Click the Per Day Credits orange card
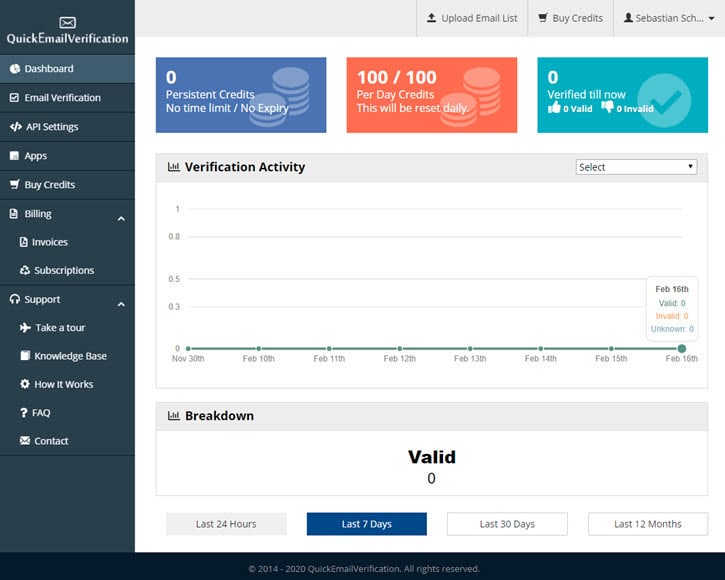The width and height of the screenshot is (725, 580). click(x=431, y=95)
